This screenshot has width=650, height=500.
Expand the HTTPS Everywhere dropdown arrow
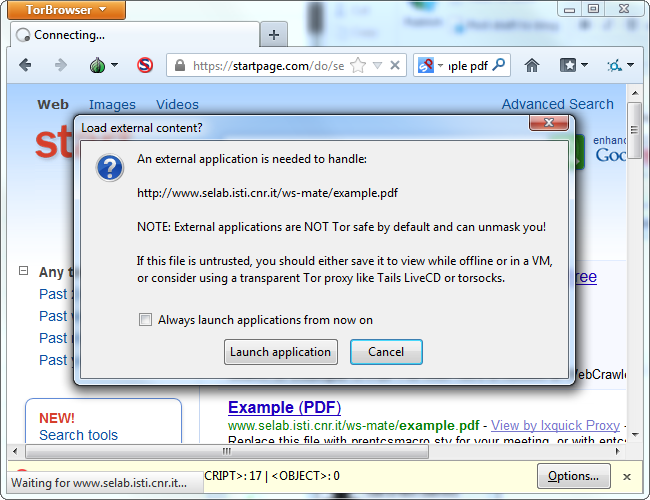pyautogui.click(x=631, y=65)
